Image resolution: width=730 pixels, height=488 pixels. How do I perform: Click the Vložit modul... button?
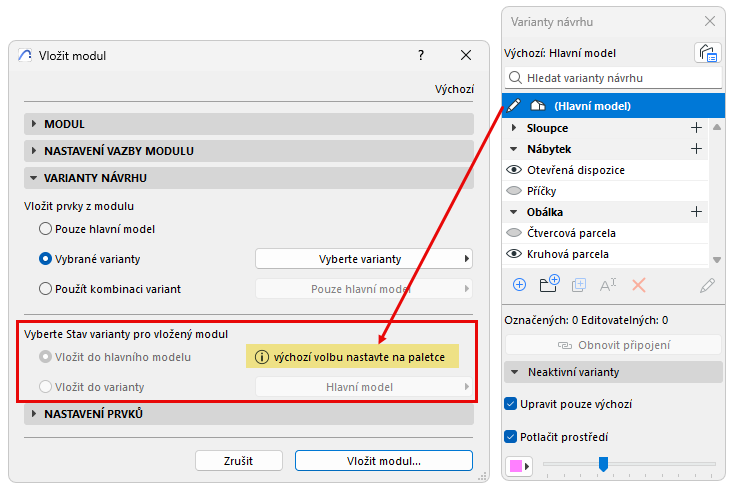tap(383, 461)
